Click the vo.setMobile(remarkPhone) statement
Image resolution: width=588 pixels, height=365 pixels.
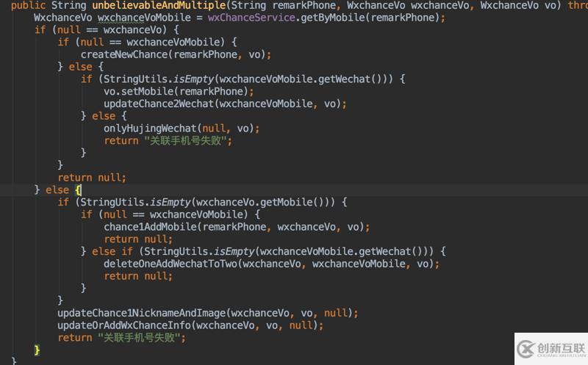coord(179,92)
